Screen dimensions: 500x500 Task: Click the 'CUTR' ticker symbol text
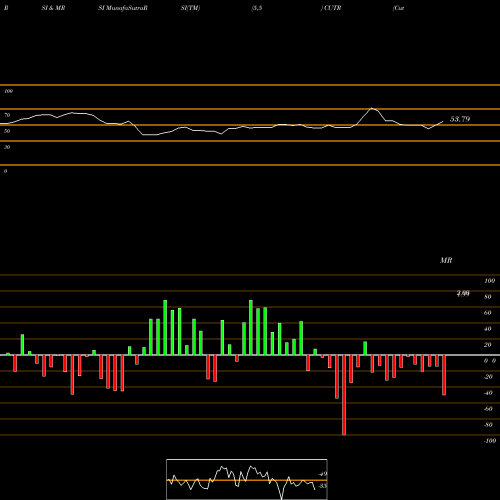333,8
